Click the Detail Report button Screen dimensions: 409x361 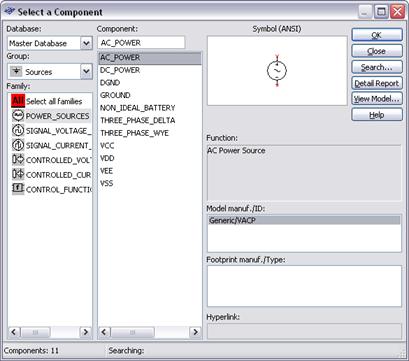(377, 83)
